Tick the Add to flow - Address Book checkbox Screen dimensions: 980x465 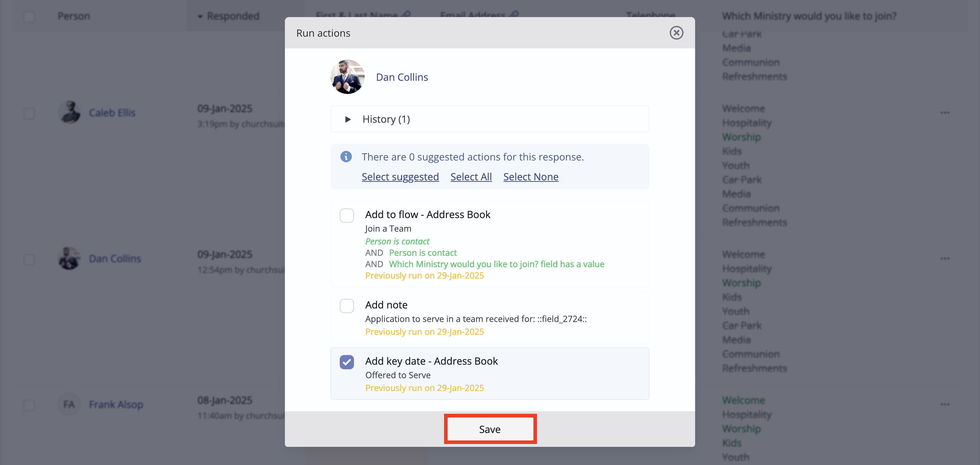(346, 216)
